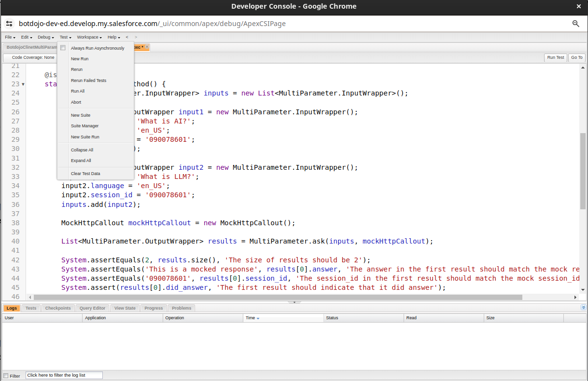Sort logs by Time column
The height and width of the screenshot is (381, 588).
pyautogui.click(x=283, y=318)
